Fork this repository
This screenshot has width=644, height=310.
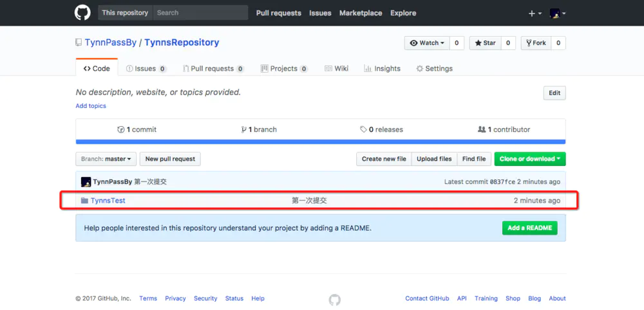[536, 43]
